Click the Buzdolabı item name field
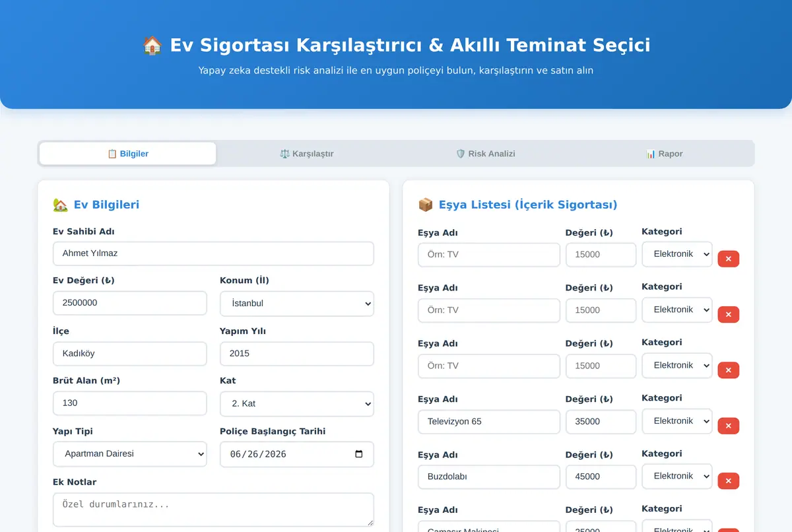The image size is (792, 532). click(489, 477)
